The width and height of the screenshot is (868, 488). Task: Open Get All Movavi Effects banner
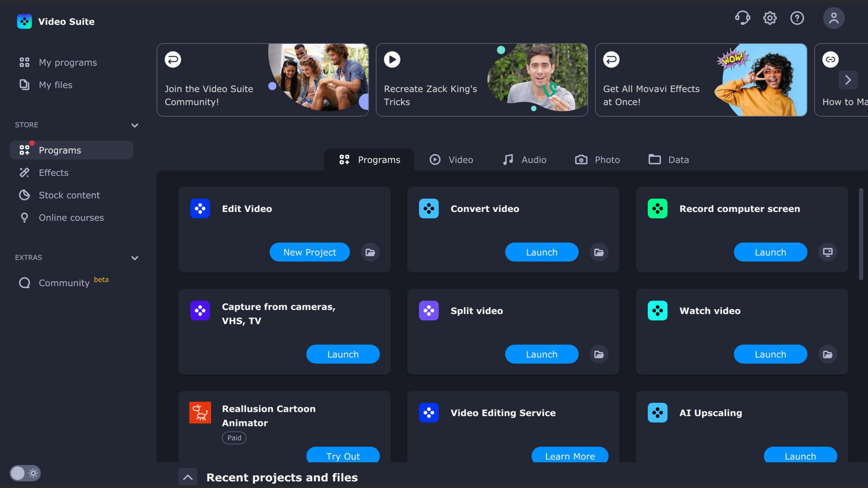(701, 80)
